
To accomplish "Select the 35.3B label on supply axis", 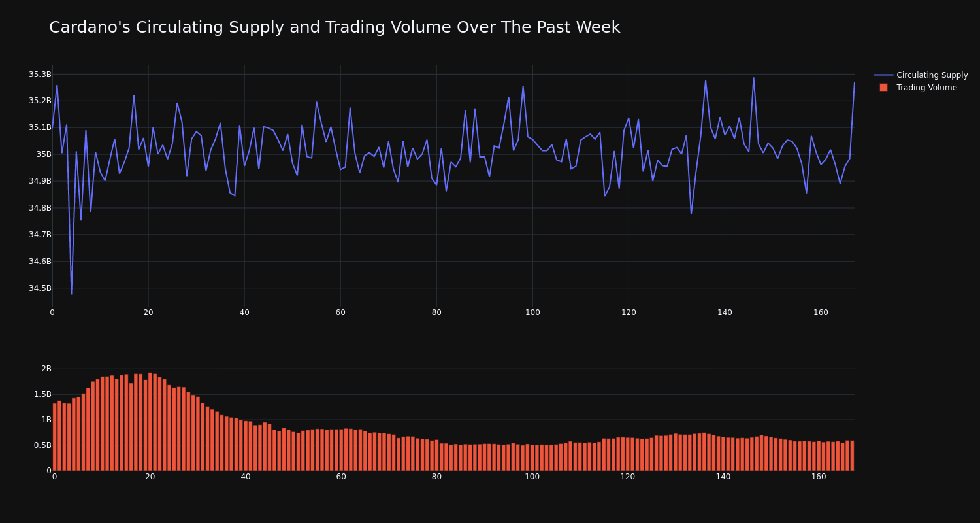I will [x=40, y=75].
